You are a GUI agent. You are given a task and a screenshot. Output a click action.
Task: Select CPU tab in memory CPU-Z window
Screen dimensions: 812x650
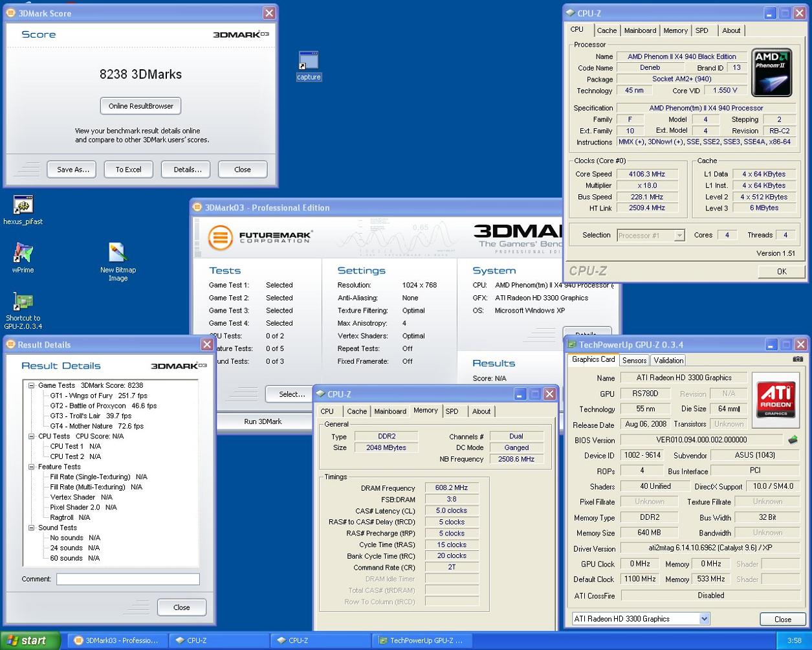coord(327,411)
